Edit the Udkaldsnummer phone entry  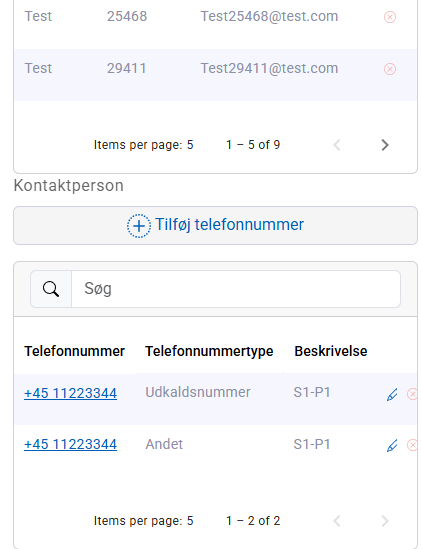coord(392,394)
